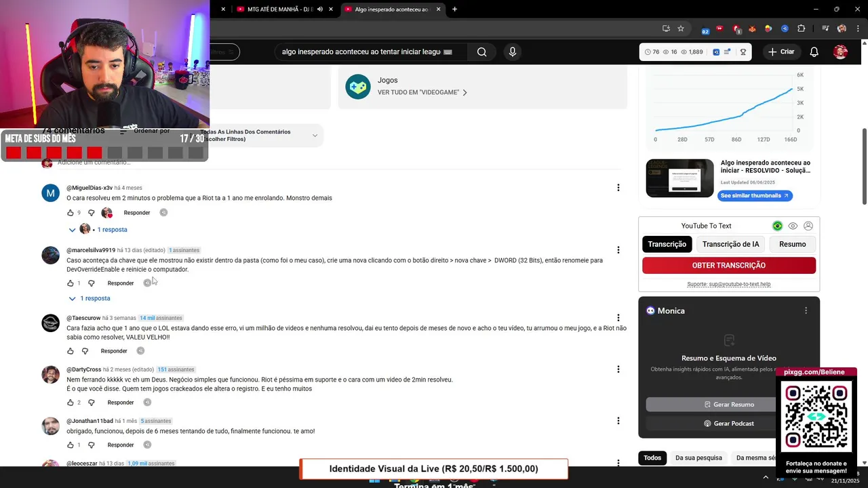Select the Transcrição tab
Viewport: 868px width, 488px height.
pyautogui.click(x=667, y=244)
